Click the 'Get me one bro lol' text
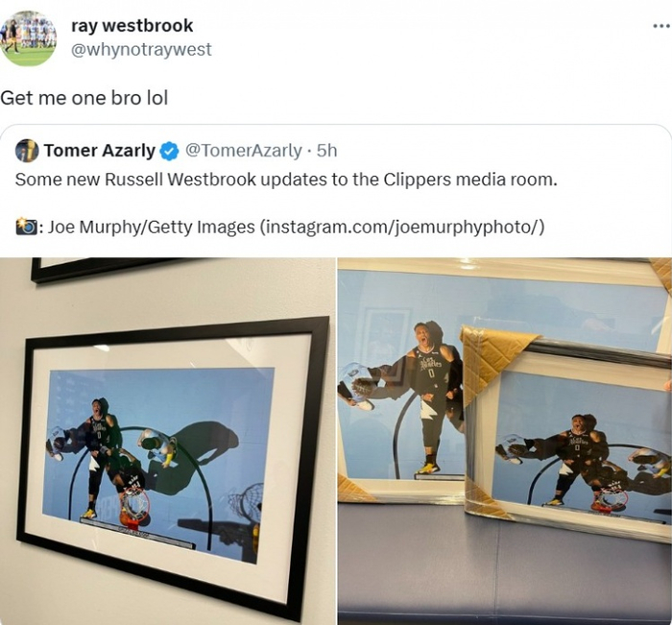The height and width of the screenshot is (625, 672). [x=84, y=98]
